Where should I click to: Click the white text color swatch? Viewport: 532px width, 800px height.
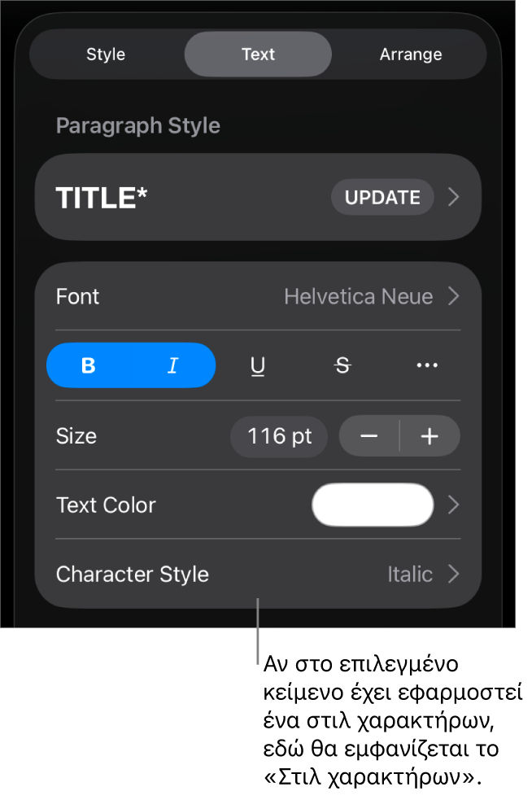tap(373, 505)
